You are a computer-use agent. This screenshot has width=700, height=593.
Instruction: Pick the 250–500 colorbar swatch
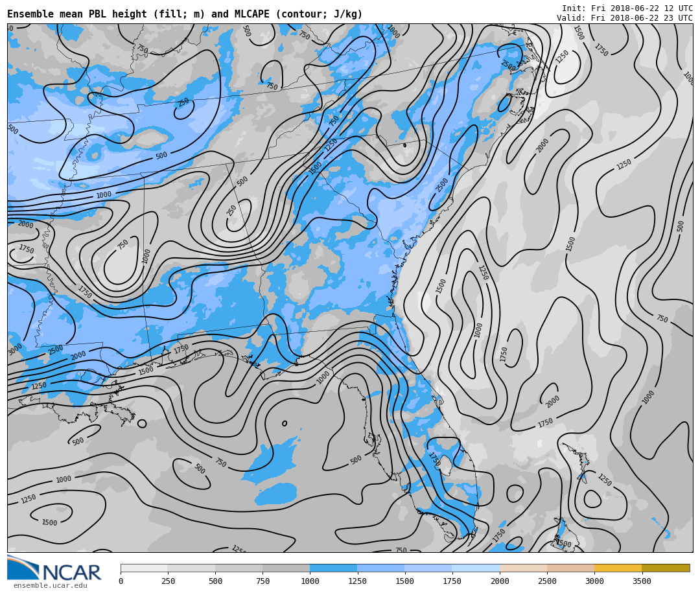coord(191,568)
